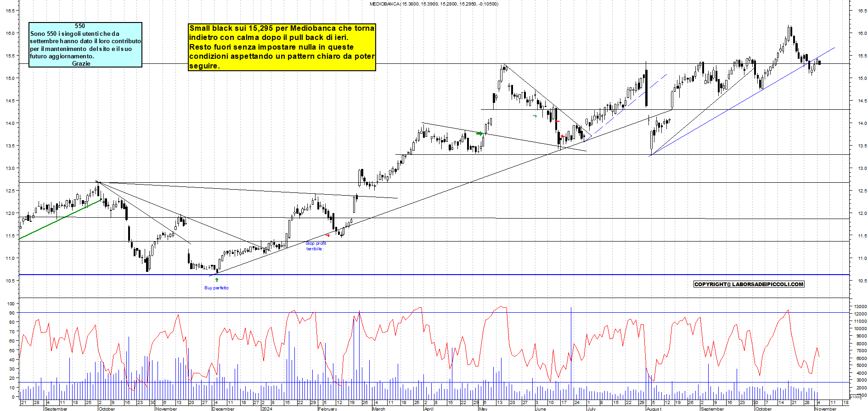
Task: Click the 'June' month label
Action: pyautogui.click(x=541, y=409)
